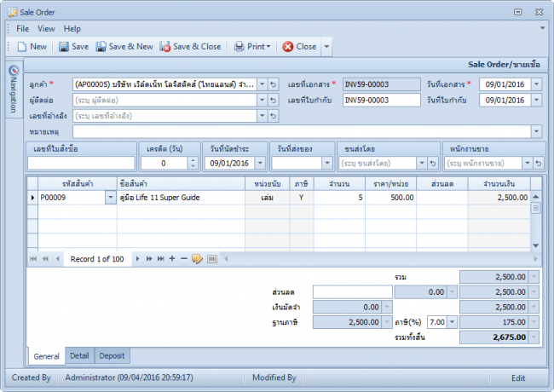The image size is (554, 392).
Task: Decrease credit days with down spinner
Action: pos(193,166)
